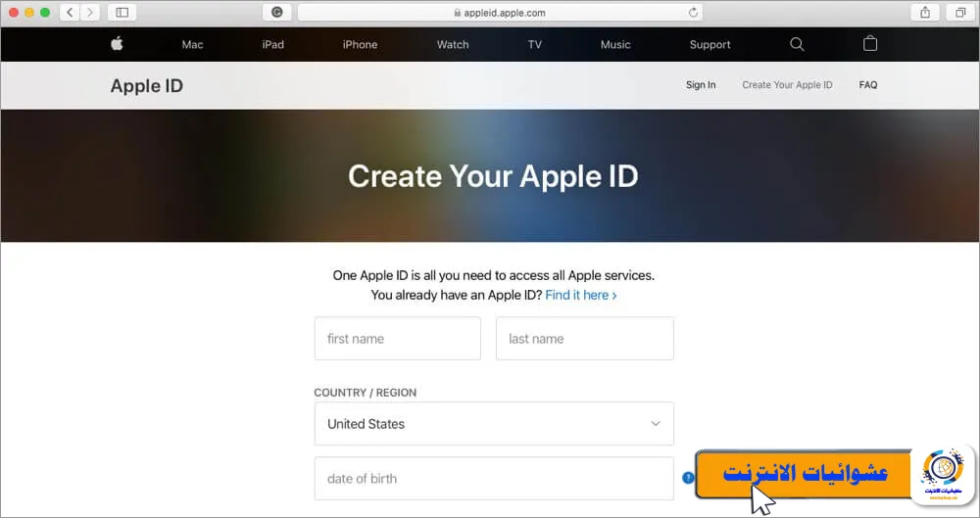Expand the Country / Region dropdown
This screenshot has width=980, height=518.
(494, 424)
